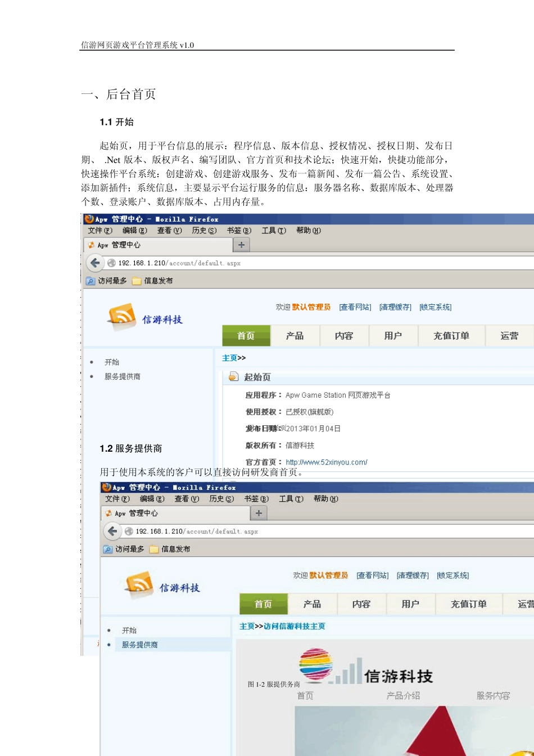Click 产品介绍 on embedded 信游科技 homepage

pyautogui.click(x=403, y=696)
